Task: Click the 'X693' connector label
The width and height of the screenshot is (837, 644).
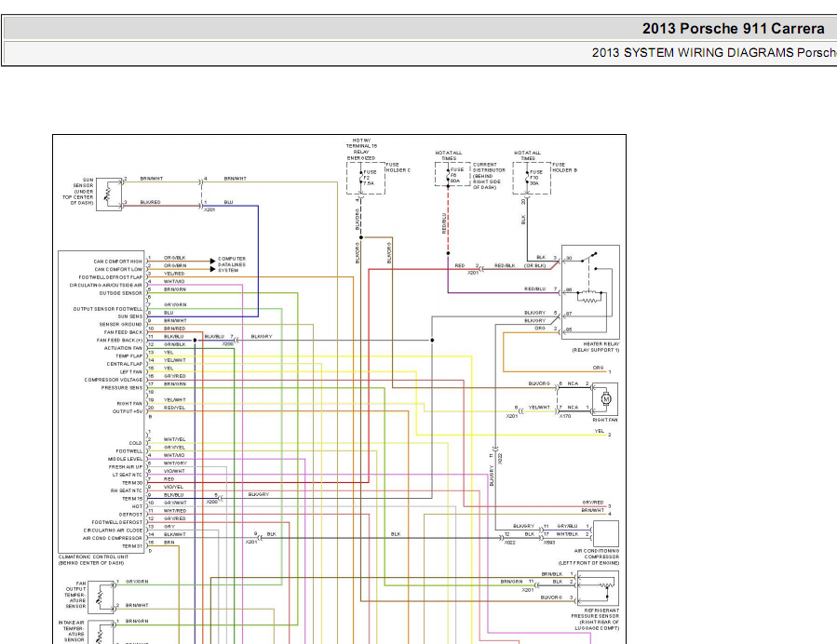Action: point(549,543)
